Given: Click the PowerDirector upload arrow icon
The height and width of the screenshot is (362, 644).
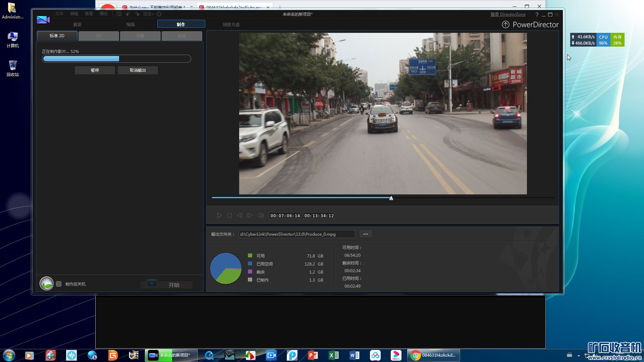Looking at the screenshot, I should [505, 24].
